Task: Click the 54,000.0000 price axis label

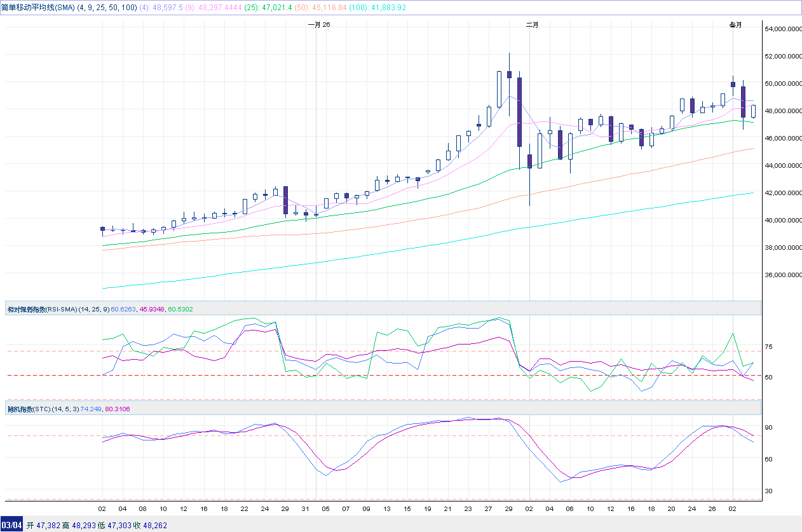Action: point(781,29)
